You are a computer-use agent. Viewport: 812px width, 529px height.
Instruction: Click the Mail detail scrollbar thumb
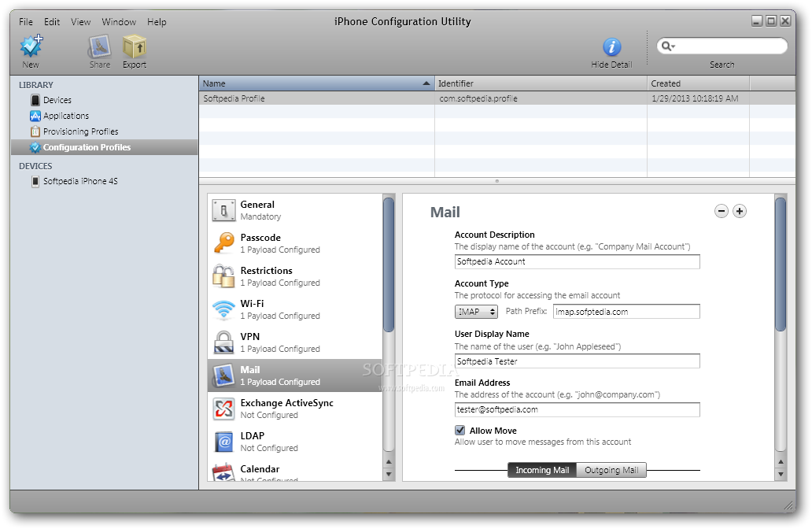781,263
